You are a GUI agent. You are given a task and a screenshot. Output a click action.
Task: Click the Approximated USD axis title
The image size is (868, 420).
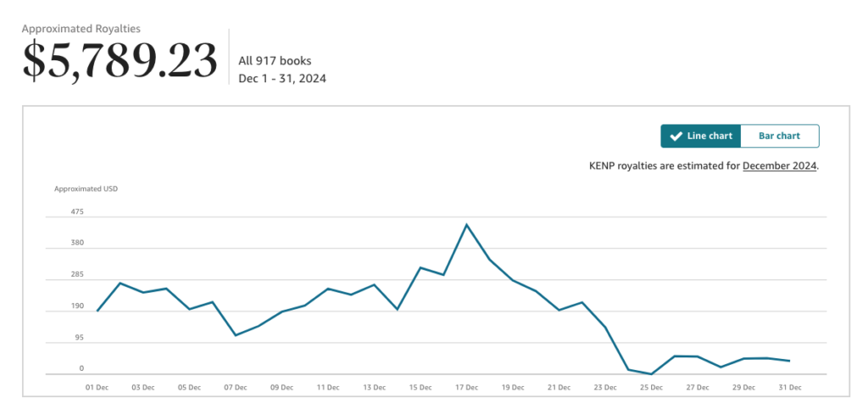coord(86,188)
